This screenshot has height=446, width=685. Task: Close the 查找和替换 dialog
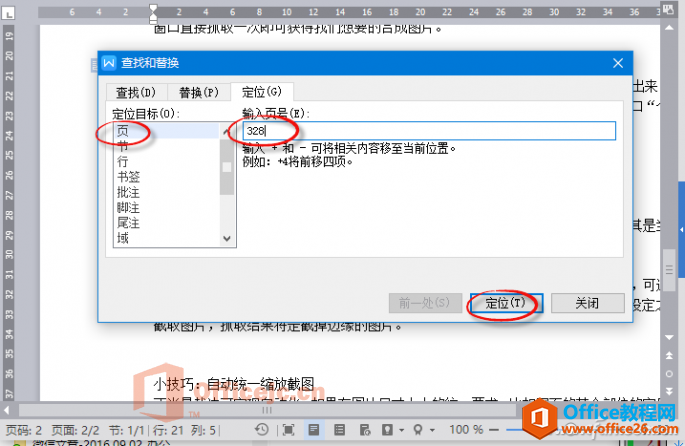click(618, 63)
